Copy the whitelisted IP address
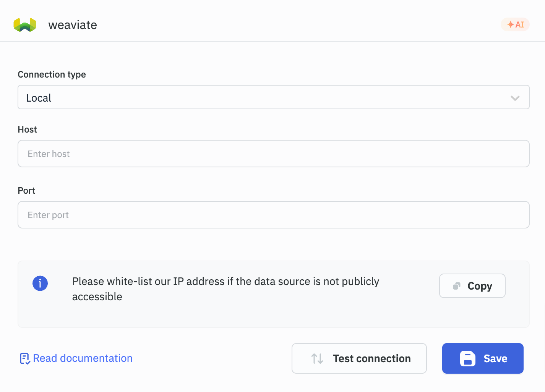The height and width of the screenshot is (392, 545). tap(472, 286)
